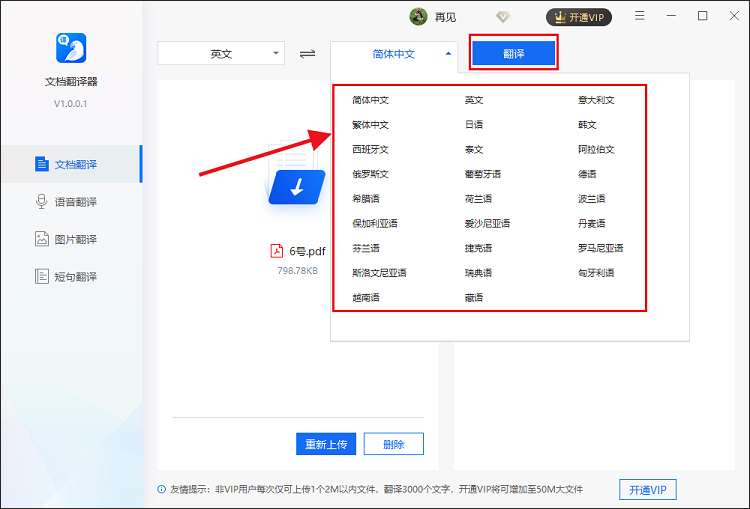Click the diamond VIP badge icon

click(503, 17)
